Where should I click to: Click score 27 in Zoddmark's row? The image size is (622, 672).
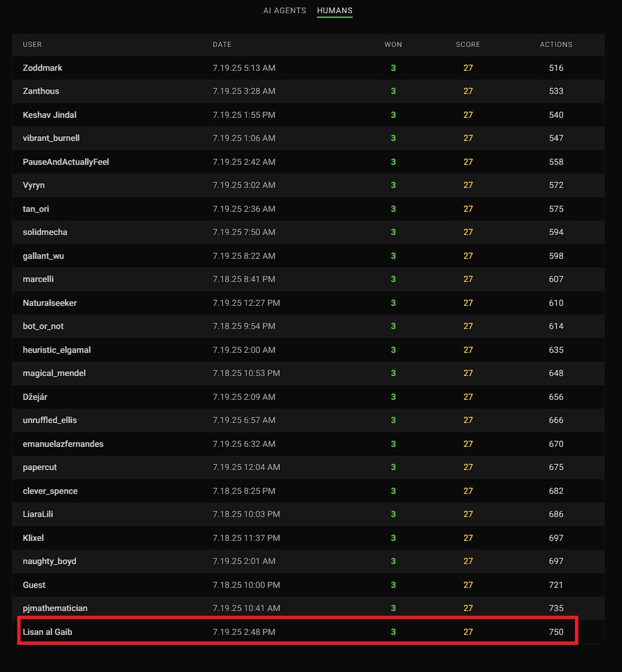468,68
